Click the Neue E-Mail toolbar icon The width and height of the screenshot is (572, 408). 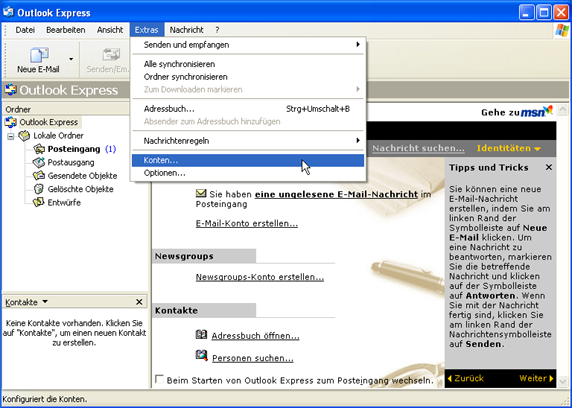[39, 55]
